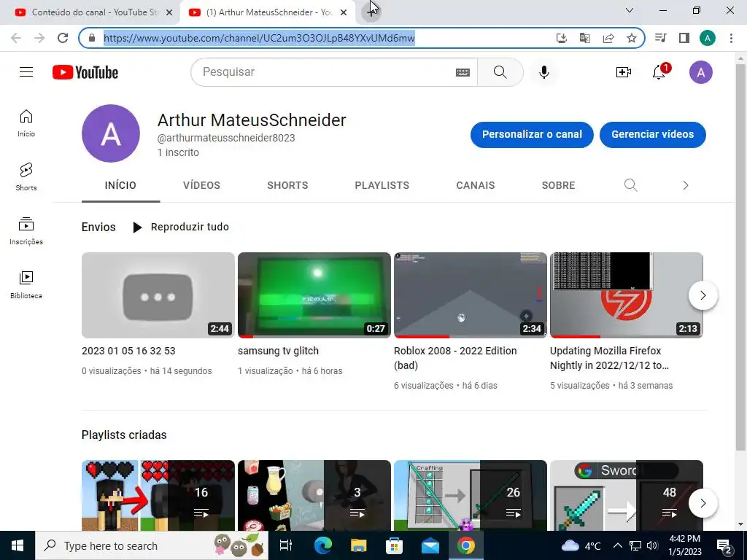Open Translate page icon in address bar

pos(584,38)
